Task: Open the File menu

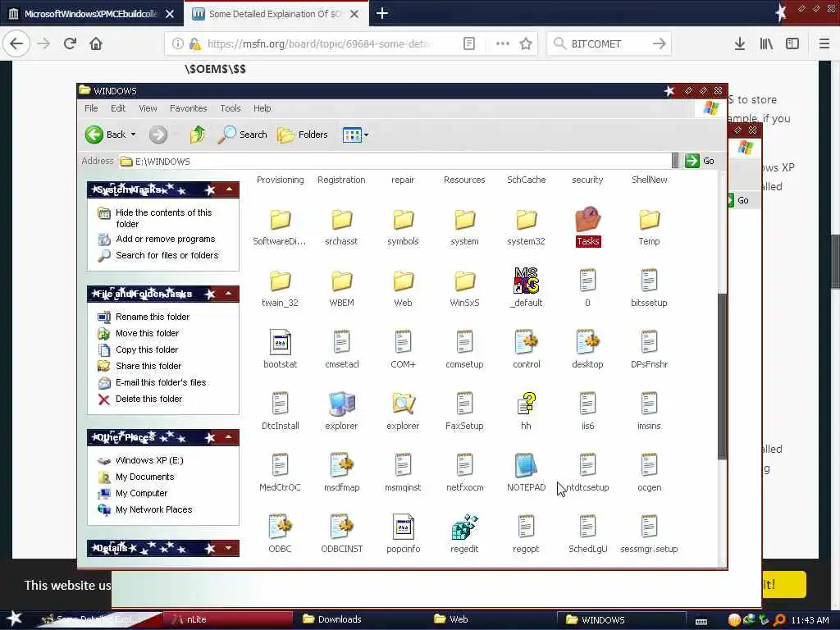Action: point(91,108)
